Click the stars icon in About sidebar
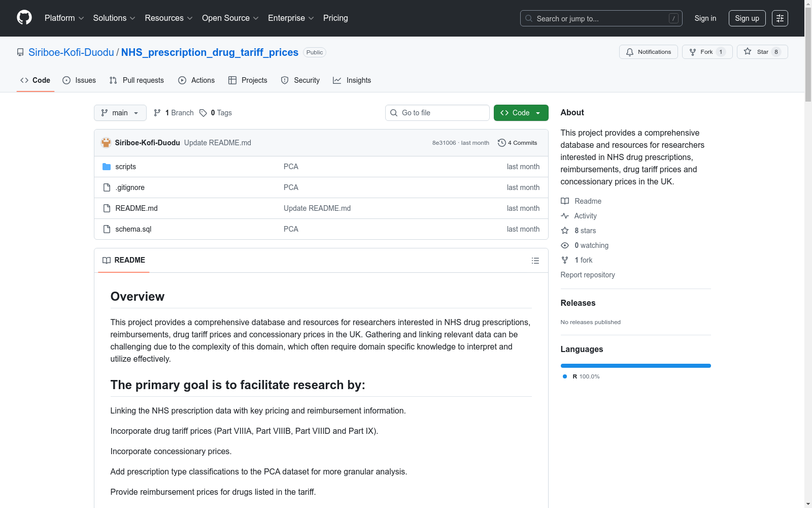812x508 pixels. [x=565, y=231]
